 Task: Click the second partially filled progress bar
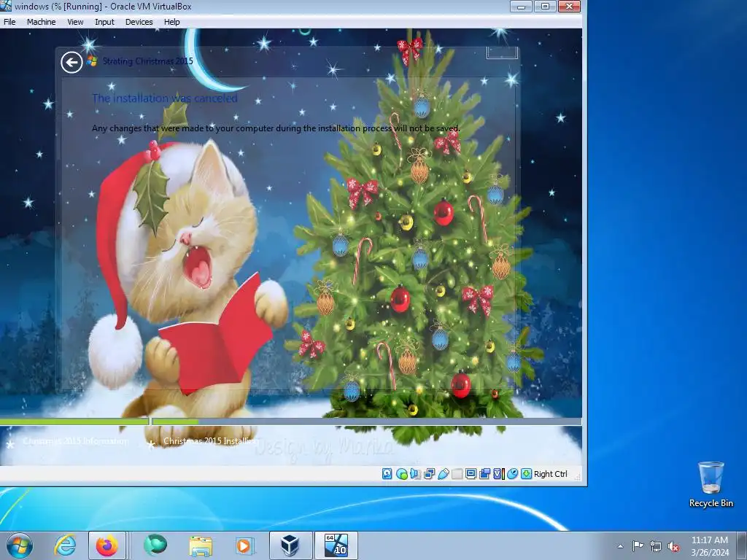coord(366,421)
